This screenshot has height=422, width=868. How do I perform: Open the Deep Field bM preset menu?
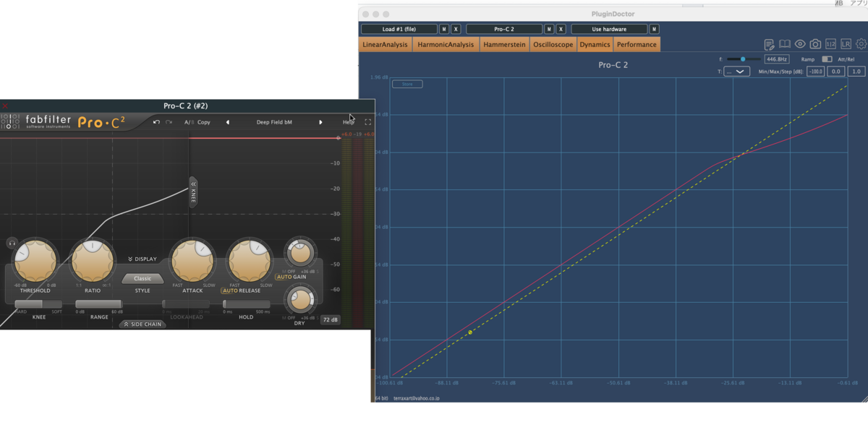tap(274, 122)
